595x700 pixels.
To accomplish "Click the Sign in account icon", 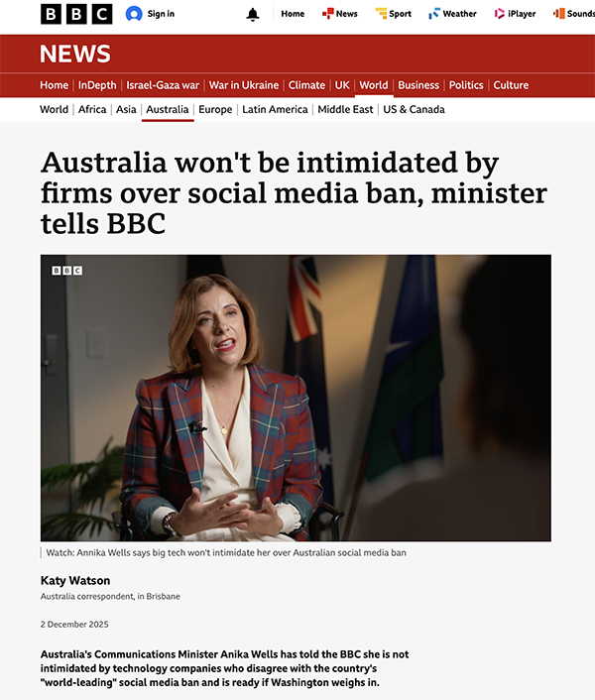I will point(134,14).
